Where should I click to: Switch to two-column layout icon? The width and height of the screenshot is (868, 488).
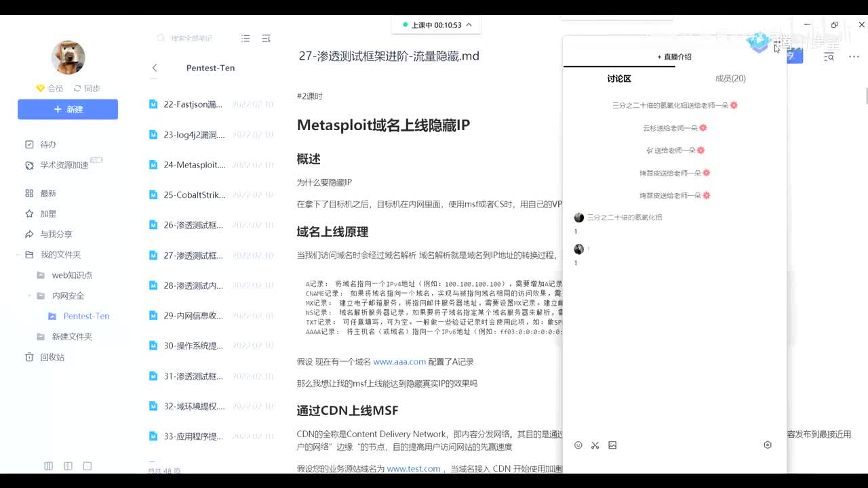(x=68, y=466)
